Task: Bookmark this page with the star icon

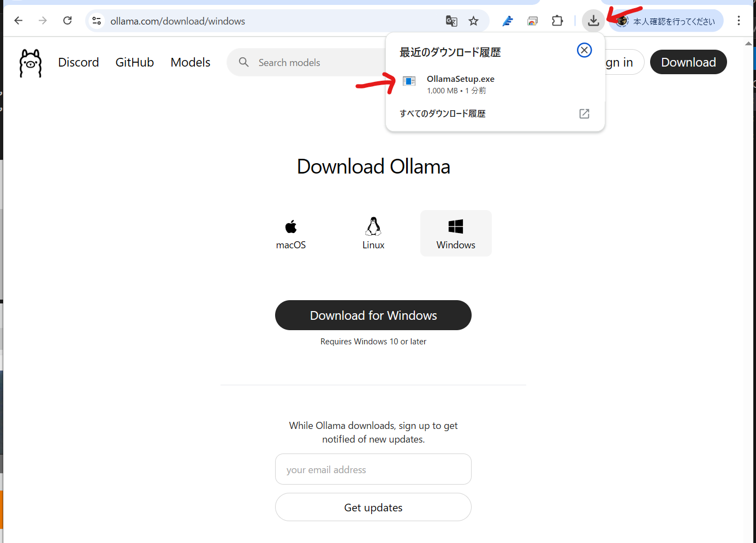Action: coord(473,21)
